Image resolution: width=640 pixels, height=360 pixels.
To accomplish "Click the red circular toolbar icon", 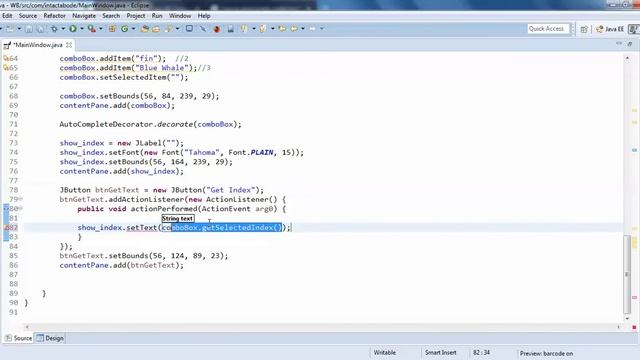I will (217, 29).
